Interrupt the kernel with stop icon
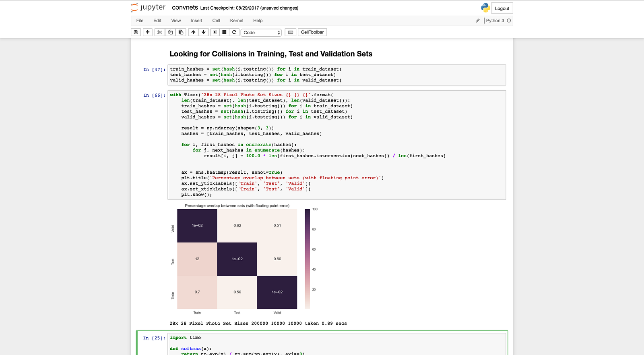Viewport: 644px width, 355px height. coord(225,32)
